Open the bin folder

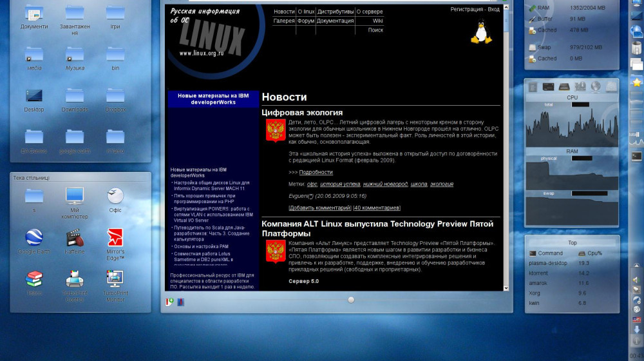[x=115, y=58]
